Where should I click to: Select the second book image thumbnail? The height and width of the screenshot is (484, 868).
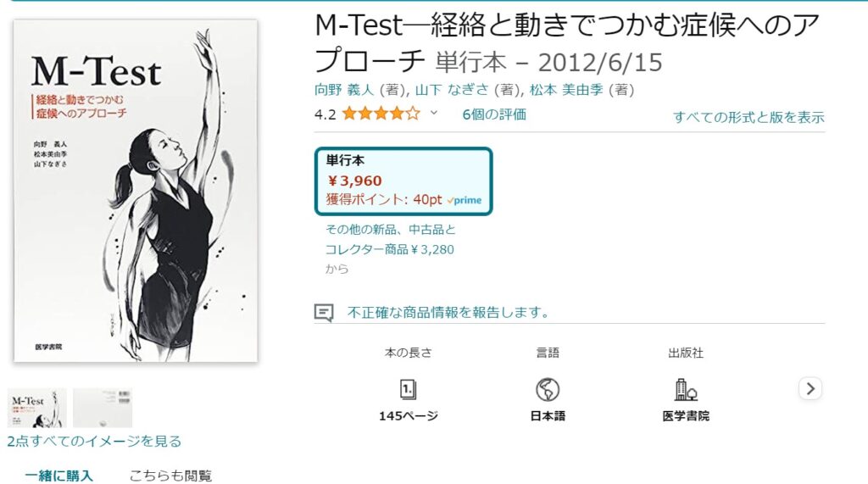pos(103,408)
